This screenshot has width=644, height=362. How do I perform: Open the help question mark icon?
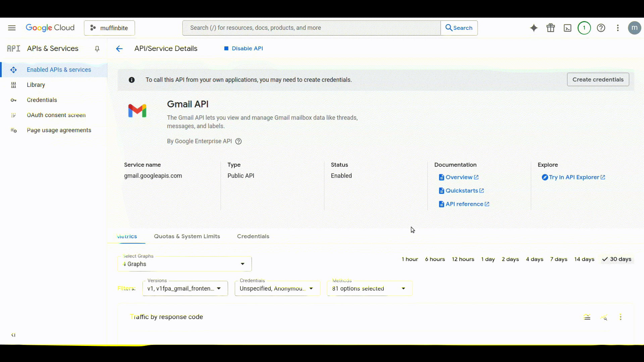tap(601, 28)
